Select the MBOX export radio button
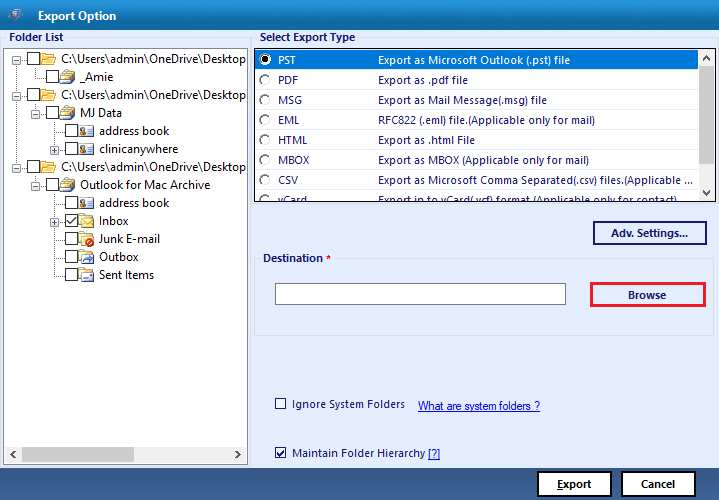This screenshot has height=500, width=719. click(x=265, y=160)
